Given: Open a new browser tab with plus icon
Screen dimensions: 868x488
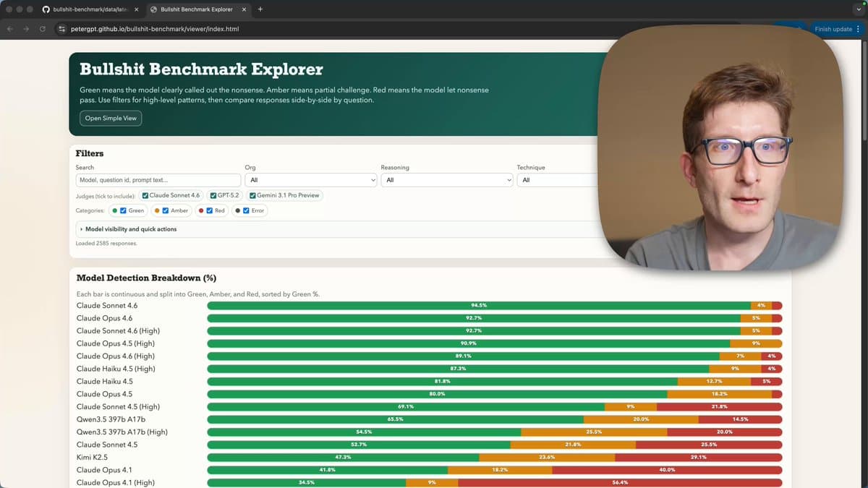Looking at the screenshot, I should point(260,9).
